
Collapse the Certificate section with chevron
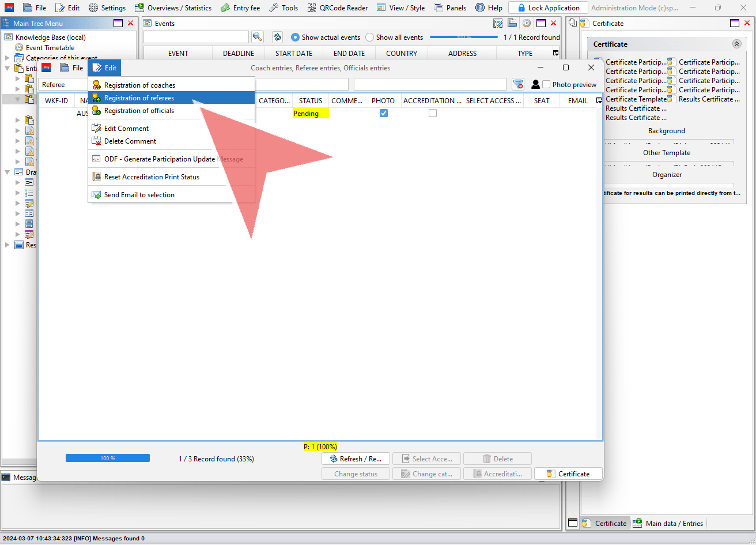736,44
